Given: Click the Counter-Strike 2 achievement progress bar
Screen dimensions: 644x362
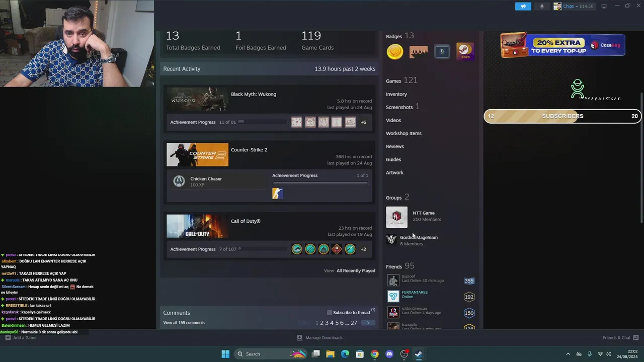Looking at the screenshot, I should 320,184.
